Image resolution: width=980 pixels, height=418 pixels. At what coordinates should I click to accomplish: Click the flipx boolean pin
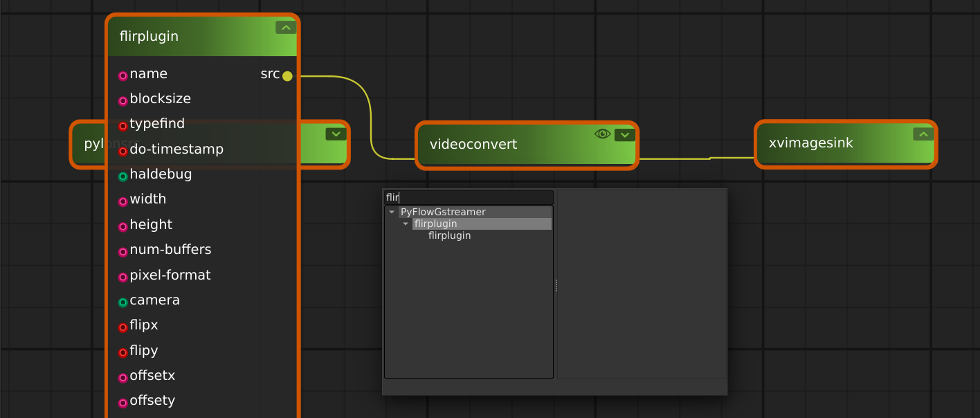123,327
